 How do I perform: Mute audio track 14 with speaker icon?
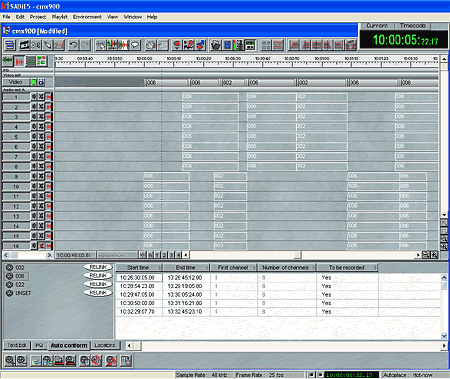point(34,226)
